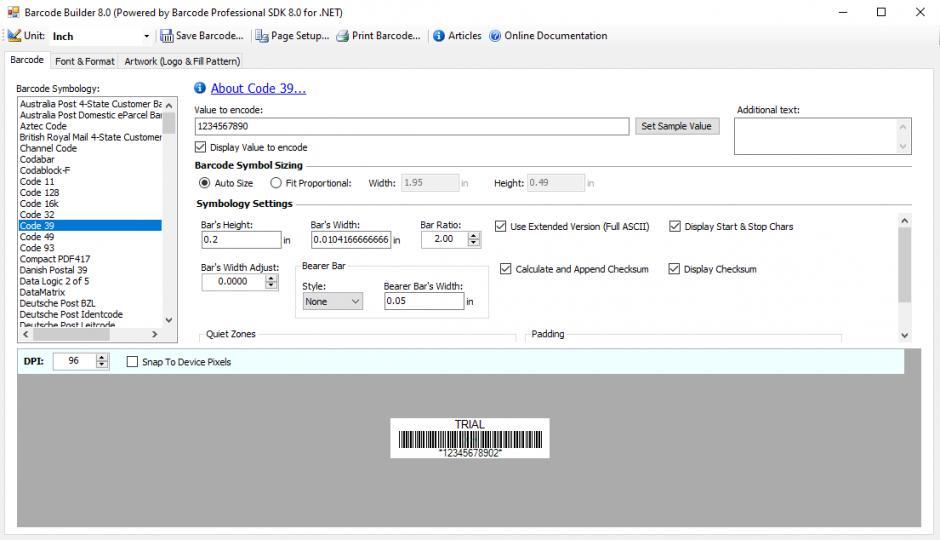Toggle the Display Checksum checkbox
Viewport: 940px width, 540px height.
click(x=674, y=269)
